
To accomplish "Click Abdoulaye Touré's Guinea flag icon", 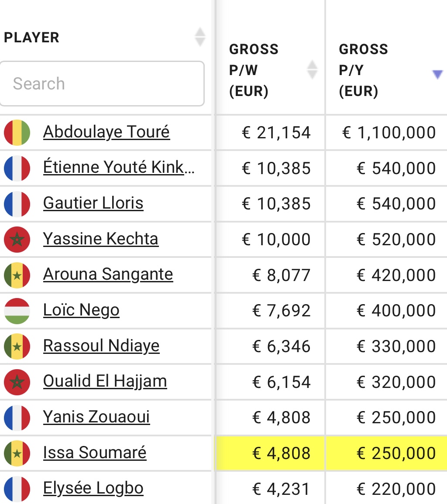I will click(17, 132).
